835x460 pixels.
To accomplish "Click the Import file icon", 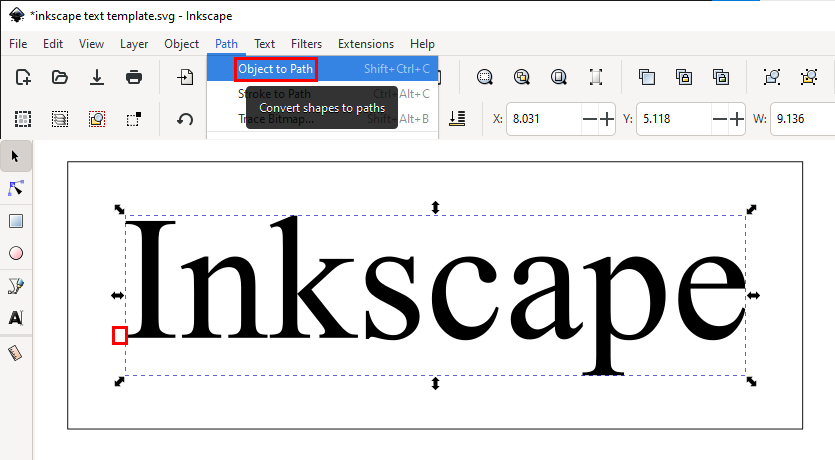I will pos(185,77).
